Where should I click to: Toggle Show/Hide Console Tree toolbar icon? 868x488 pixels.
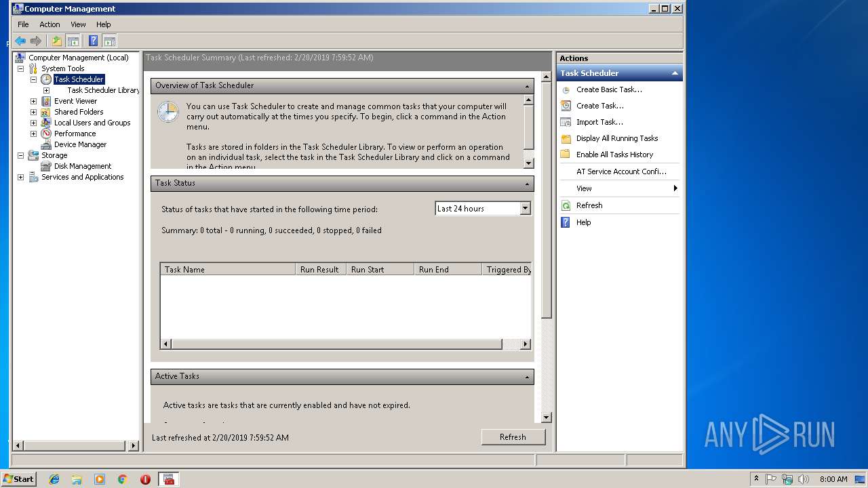[73, 41]
